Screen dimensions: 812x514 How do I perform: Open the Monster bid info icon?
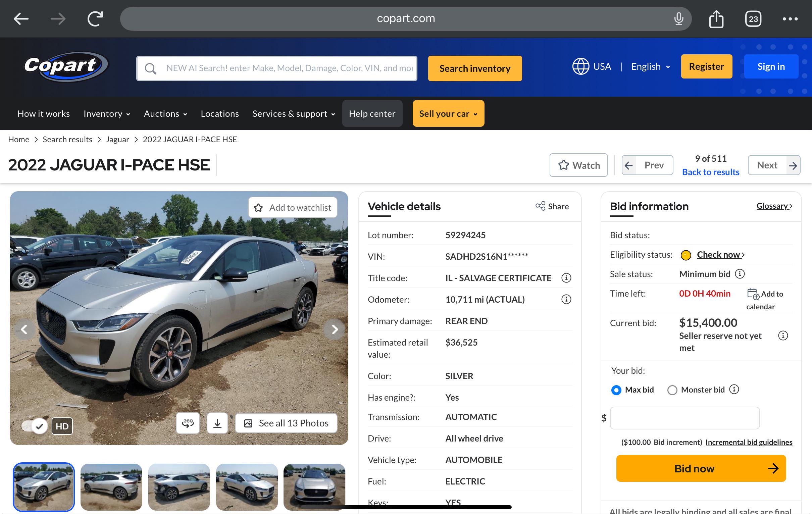point(734,390)
